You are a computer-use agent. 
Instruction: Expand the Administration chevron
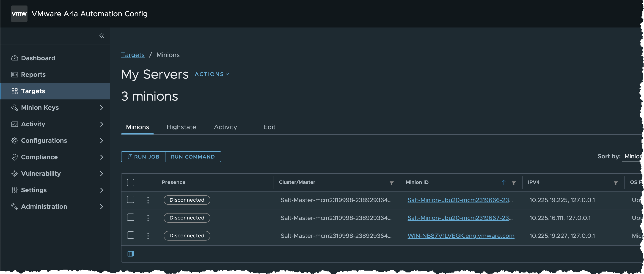coord(102,207)
